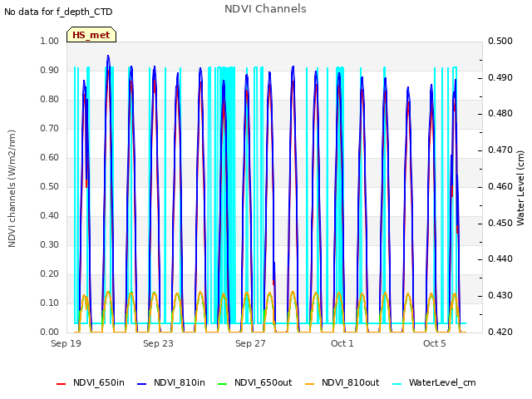
Task: Click the blue NDVI_810in legend swatch
Action: 142,384
